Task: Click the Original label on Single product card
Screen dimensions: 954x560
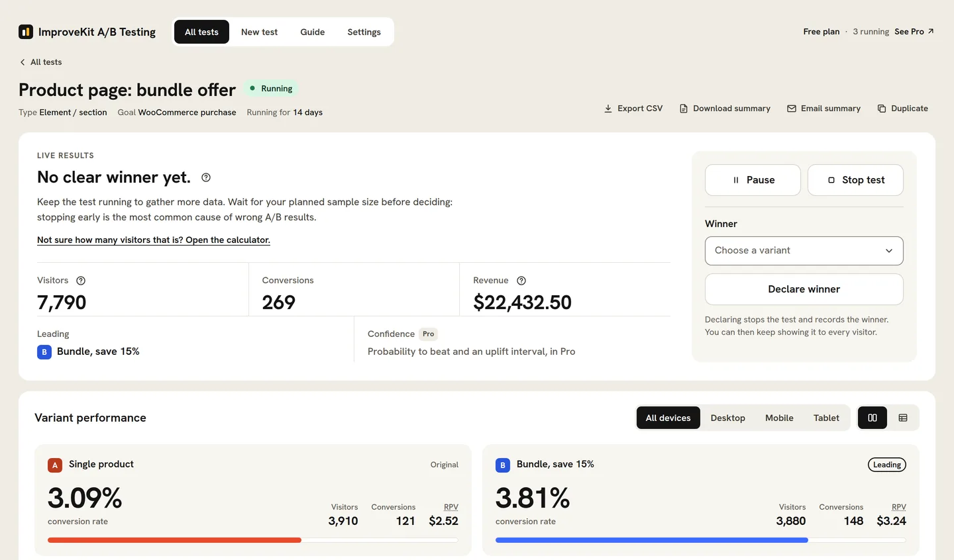Action: 445,465
